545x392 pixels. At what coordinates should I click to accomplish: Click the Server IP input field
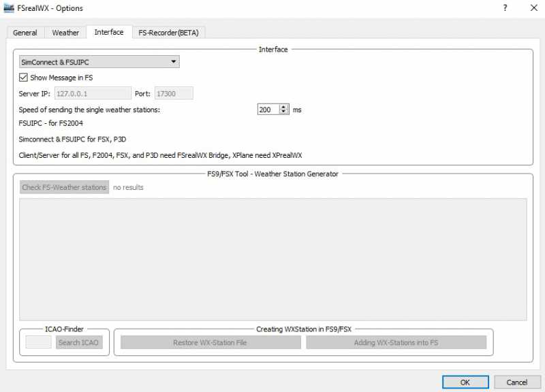(x=93, y=93)
